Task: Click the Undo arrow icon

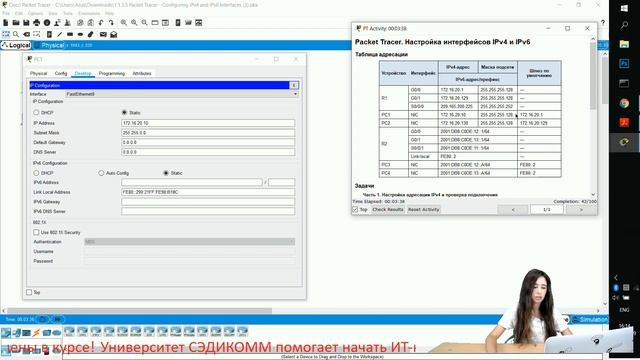Action: [x=101, y=23]
